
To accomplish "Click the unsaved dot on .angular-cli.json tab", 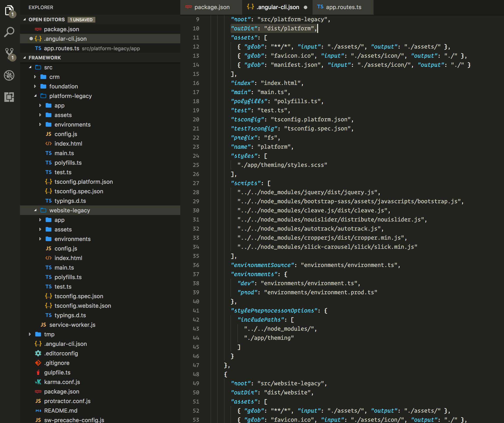I will (305, 7).
